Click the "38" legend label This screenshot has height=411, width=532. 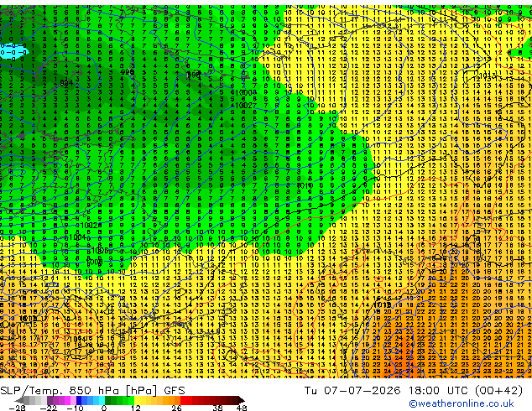(217, 408)
